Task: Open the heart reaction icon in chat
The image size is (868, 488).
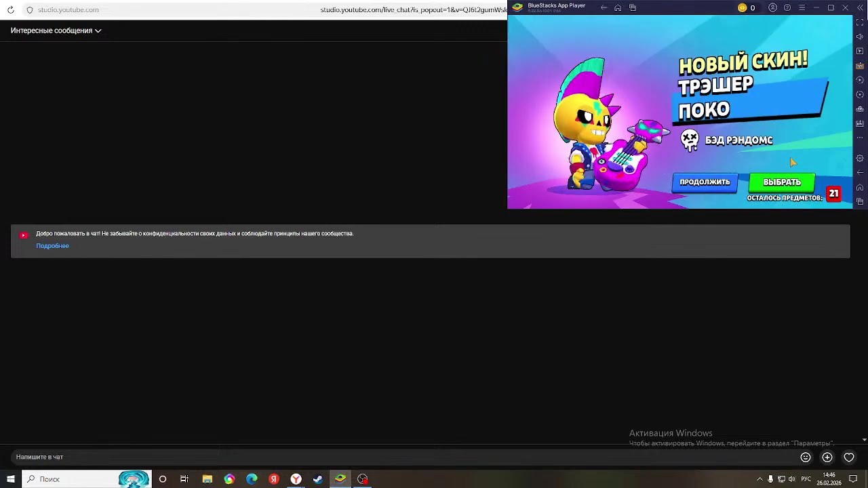Action: 849,457
